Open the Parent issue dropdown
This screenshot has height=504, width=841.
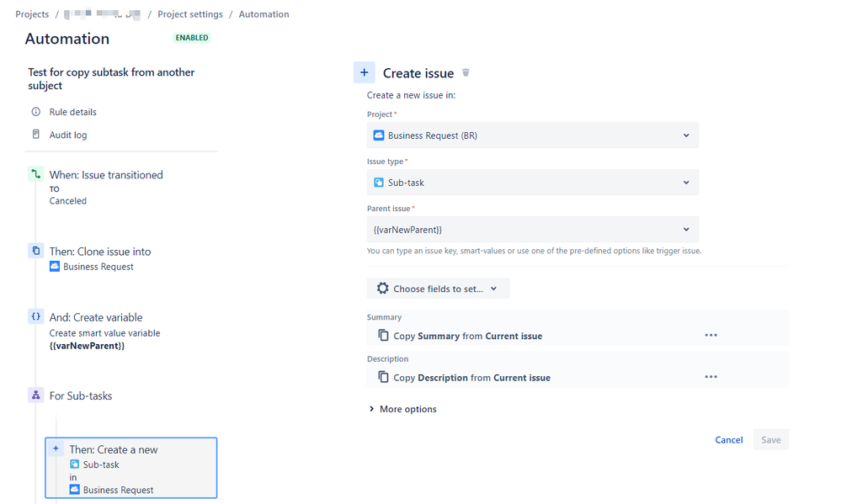tap(533, 230)
